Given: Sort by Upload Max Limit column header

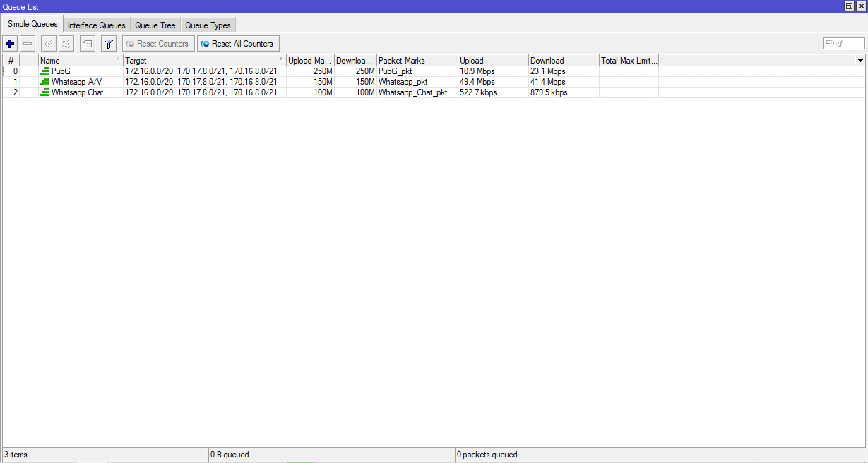Looking at the screenshot, I should (x=310, y=61).
